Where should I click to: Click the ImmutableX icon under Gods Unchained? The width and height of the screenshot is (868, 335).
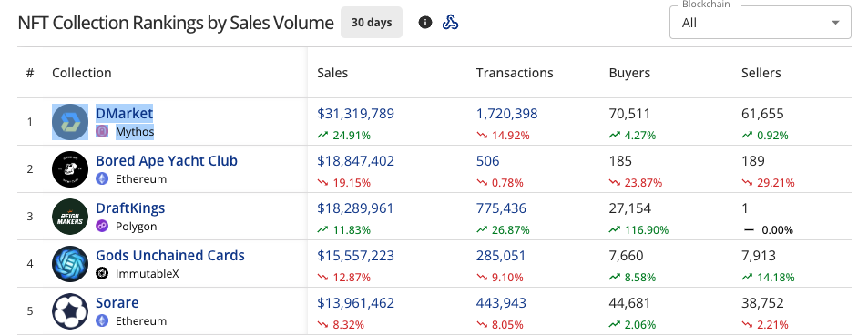pos(102,273)
